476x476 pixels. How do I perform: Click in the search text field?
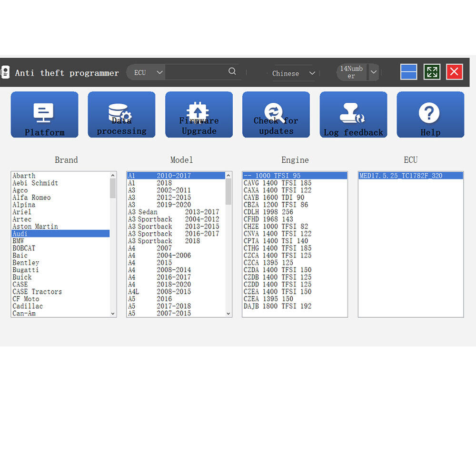pyautogui.click(x=195, y=72)
